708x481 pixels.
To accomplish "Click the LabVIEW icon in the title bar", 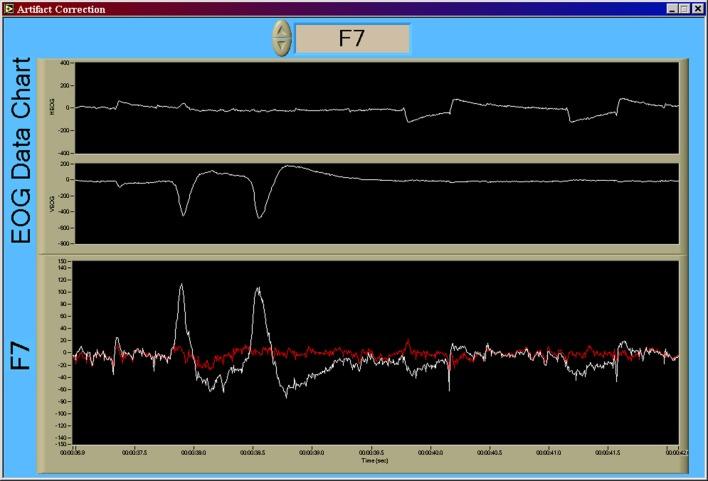I will (8, 7).
